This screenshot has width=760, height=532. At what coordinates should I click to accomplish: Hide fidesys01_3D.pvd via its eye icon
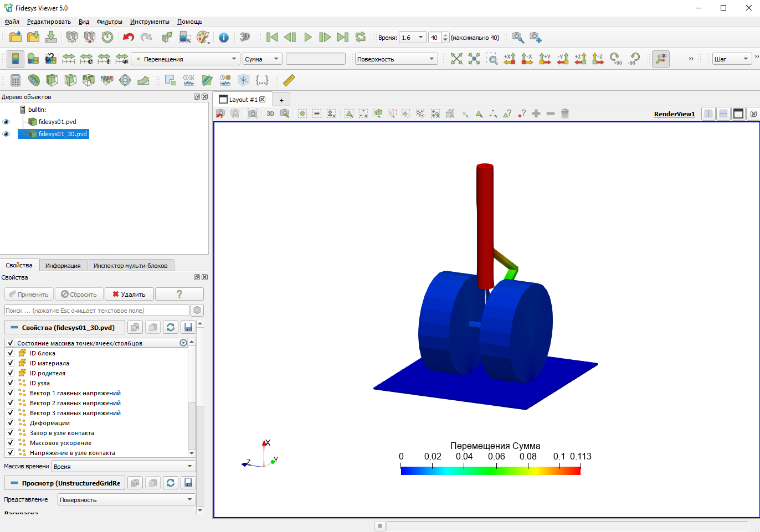6,134
